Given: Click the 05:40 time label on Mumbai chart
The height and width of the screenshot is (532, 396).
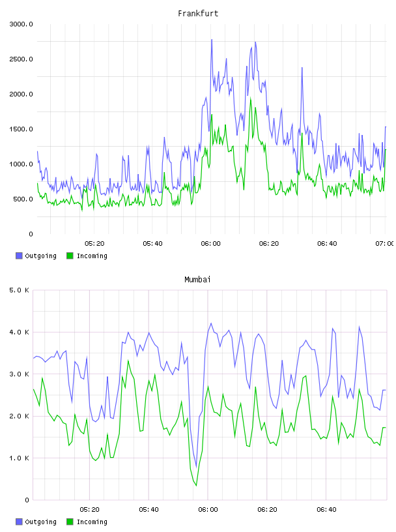Looking at the screenshot, I should coord(149,510).
